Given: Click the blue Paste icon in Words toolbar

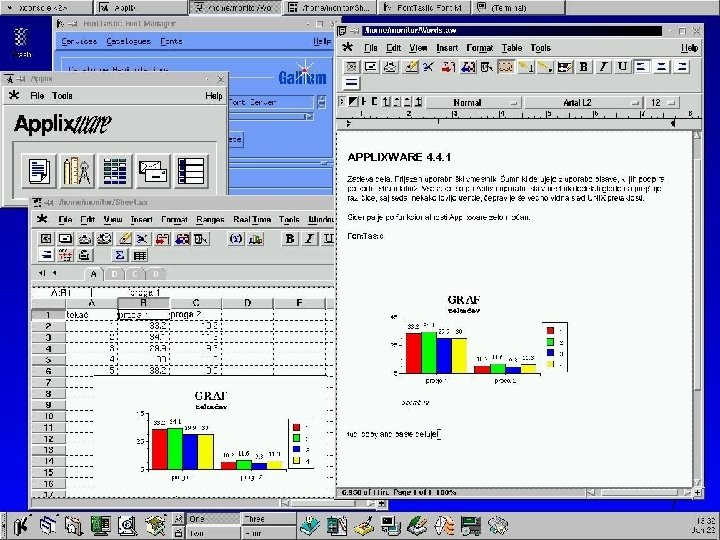Looking at the screenshot, I should click(x=467, y=67).
